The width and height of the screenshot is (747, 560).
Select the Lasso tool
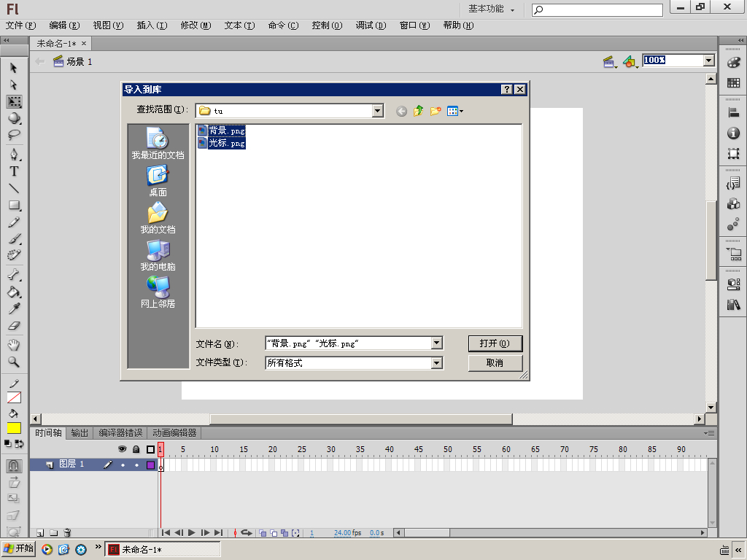[14, 135]
